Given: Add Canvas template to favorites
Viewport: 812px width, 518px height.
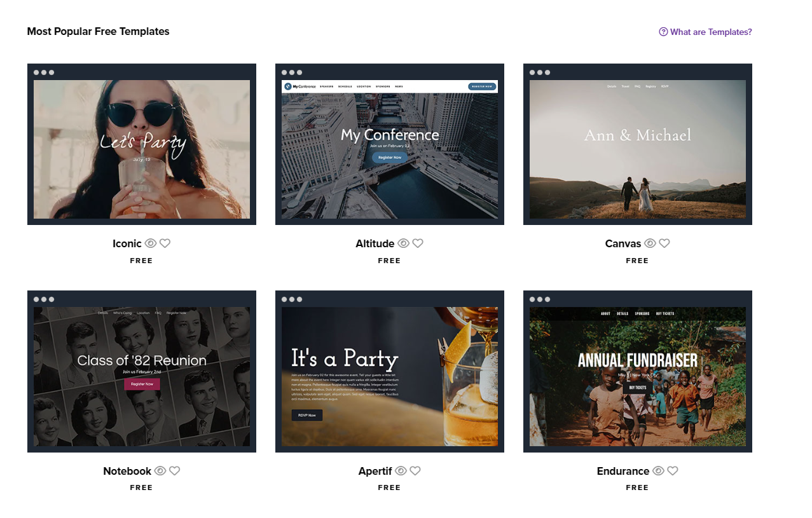Looking at the screenshot, I should coord(664,243).
